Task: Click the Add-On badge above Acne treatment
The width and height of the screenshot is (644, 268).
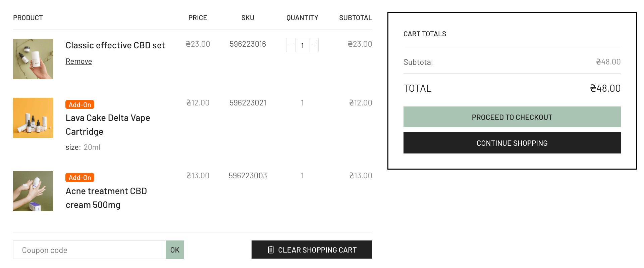Action: (80, 177)
